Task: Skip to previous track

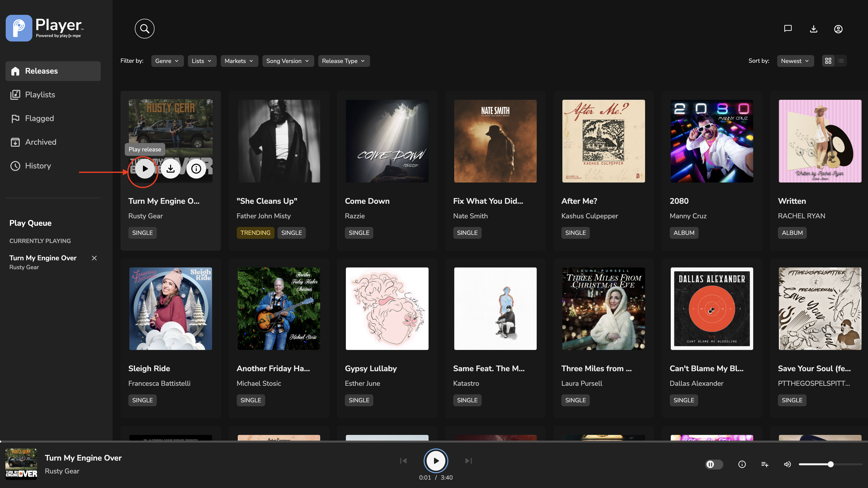Action: pyautogui.click(x=403, y=461)
